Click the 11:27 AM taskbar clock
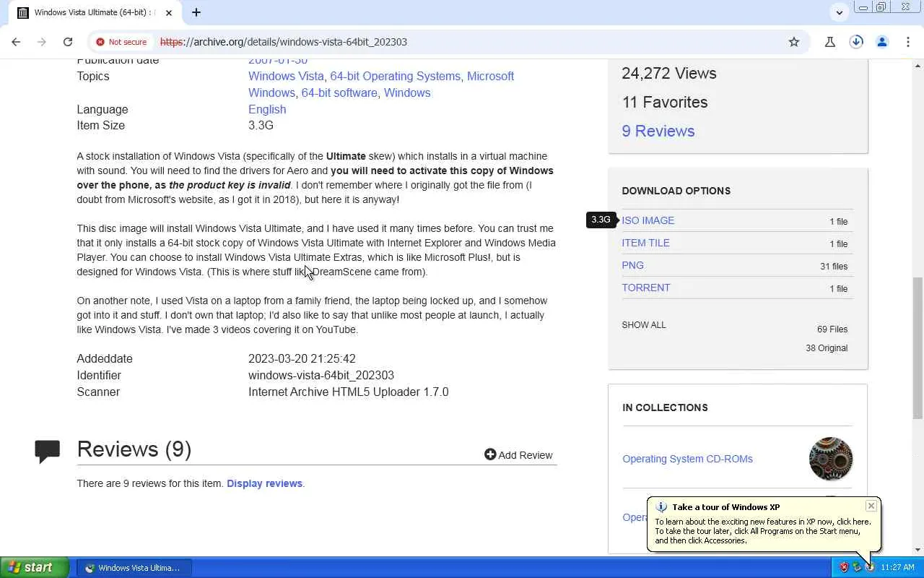924x578 pixels. pos(898,568)
